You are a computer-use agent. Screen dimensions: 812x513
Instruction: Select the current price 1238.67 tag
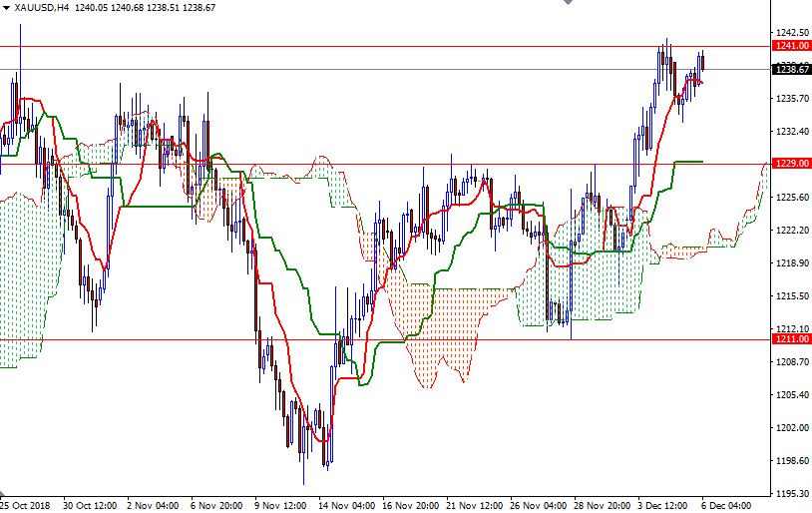pos(791,69)
